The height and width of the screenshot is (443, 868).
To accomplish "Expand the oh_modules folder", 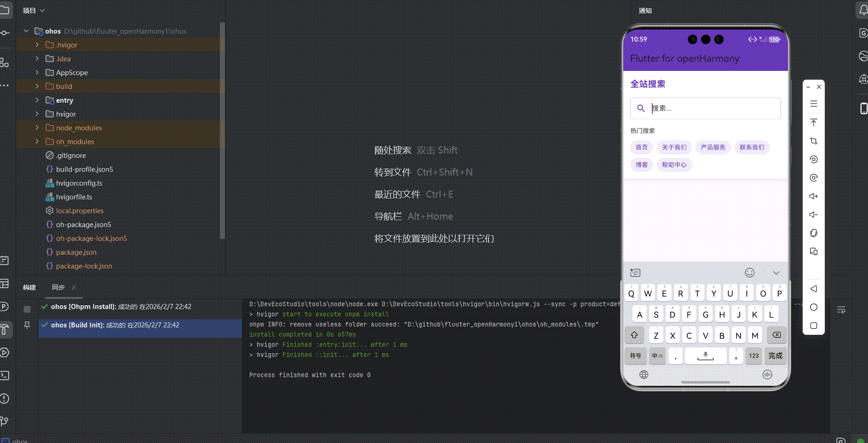I will click(37, 142).
